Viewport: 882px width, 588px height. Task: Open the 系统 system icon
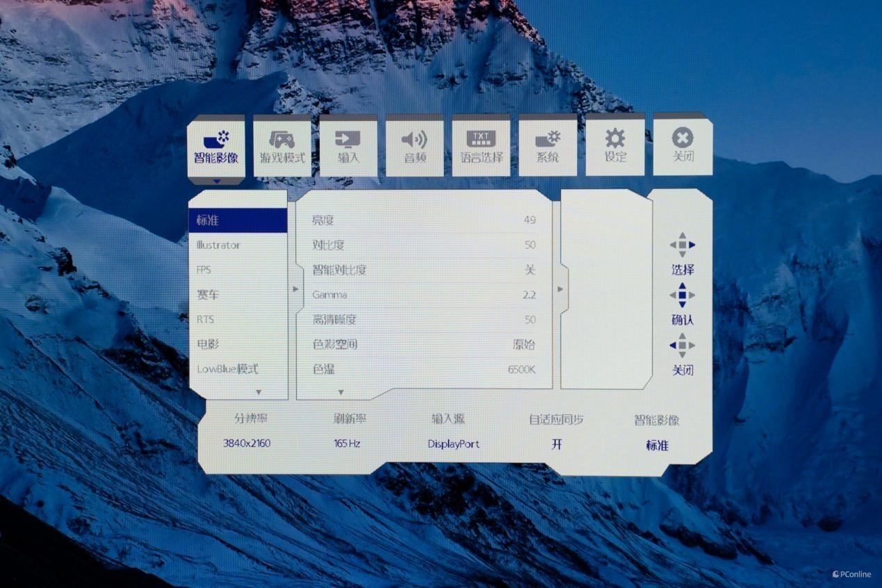pos(548,138)
